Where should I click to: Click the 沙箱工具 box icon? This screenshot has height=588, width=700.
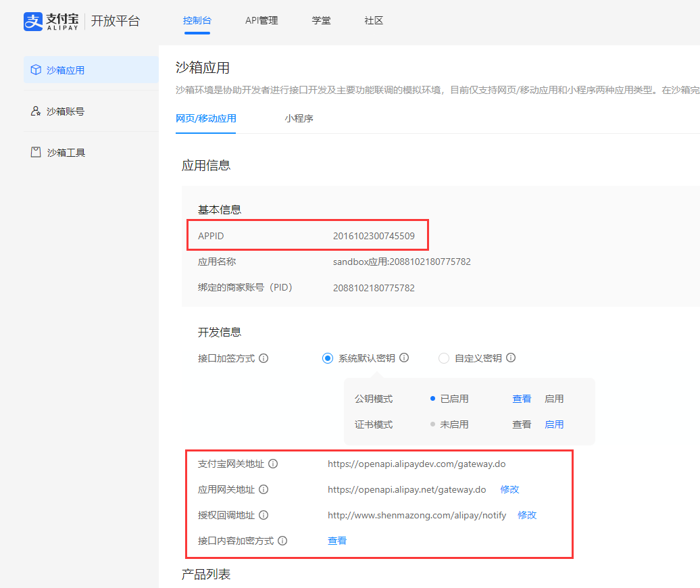tap(36, 152)
